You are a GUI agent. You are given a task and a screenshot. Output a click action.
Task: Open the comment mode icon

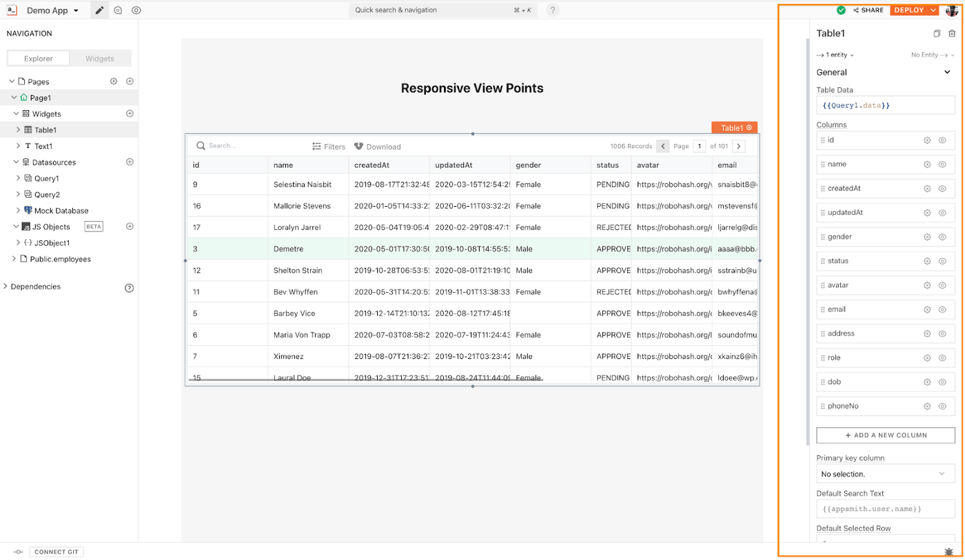(x=118, y=10)
